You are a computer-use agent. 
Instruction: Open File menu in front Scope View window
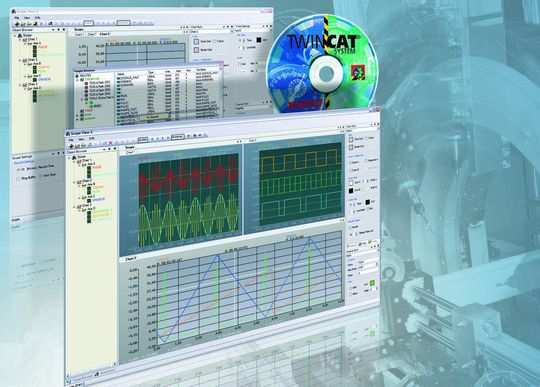tap(71, 140)
